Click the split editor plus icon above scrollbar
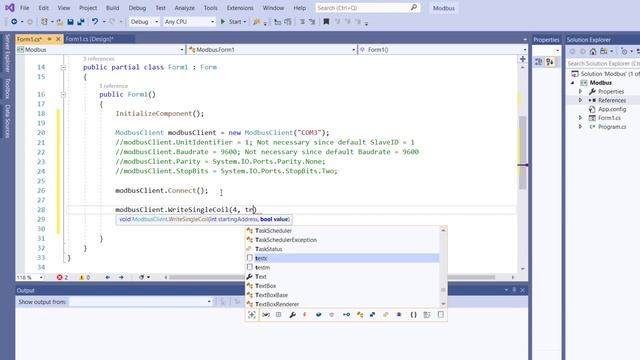The image size is (640, 360). [522, 59]
